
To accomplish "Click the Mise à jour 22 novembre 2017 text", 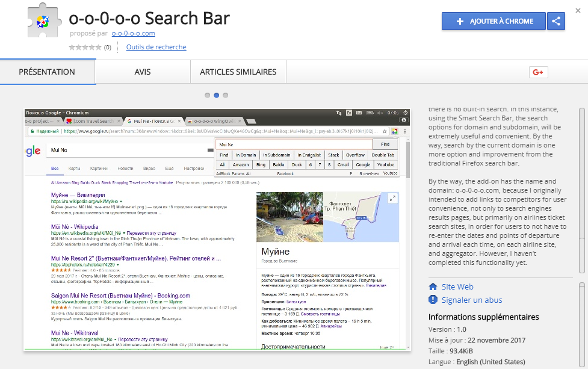I will click(477, 340).
